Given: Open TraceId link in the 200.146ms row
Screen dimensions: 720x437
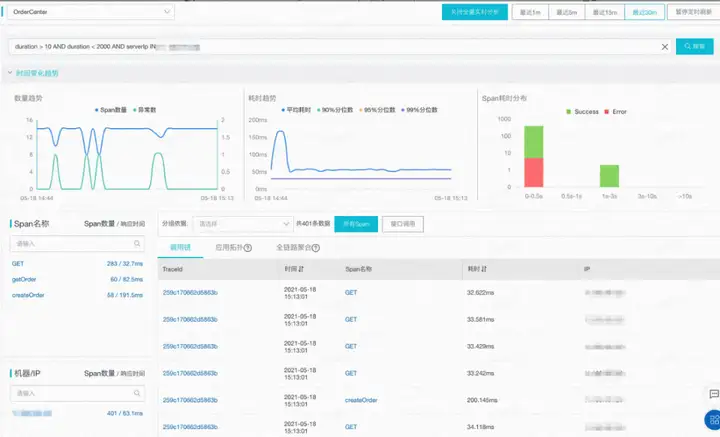Looking at the screenshot, I should (x=190, y=400).
